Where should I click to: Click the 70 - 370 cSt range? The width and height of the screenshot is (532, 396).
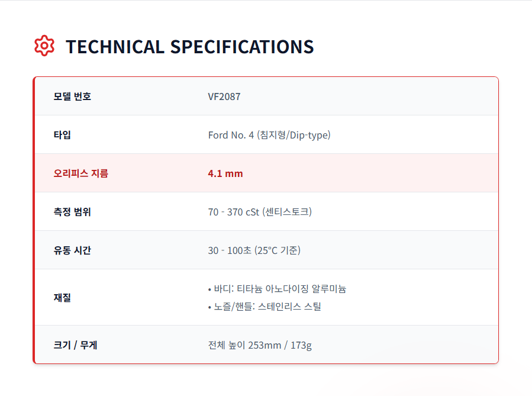234,212
